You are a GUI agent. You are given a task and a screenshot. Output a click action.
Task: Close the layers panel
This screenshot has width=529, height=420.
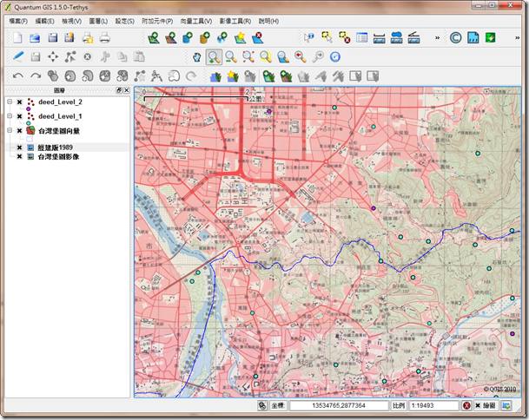[126, 90]
